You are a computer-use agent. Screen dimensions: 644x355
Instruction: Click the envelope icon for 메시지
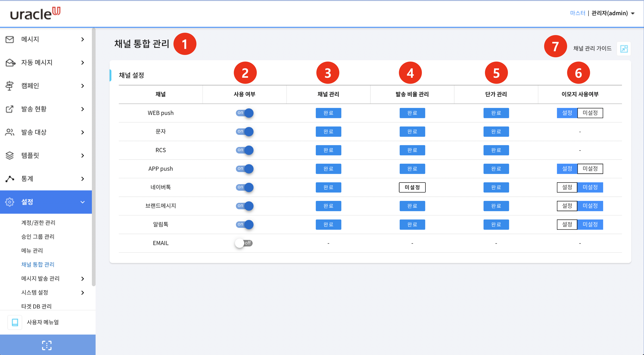(x=10, y=40)
